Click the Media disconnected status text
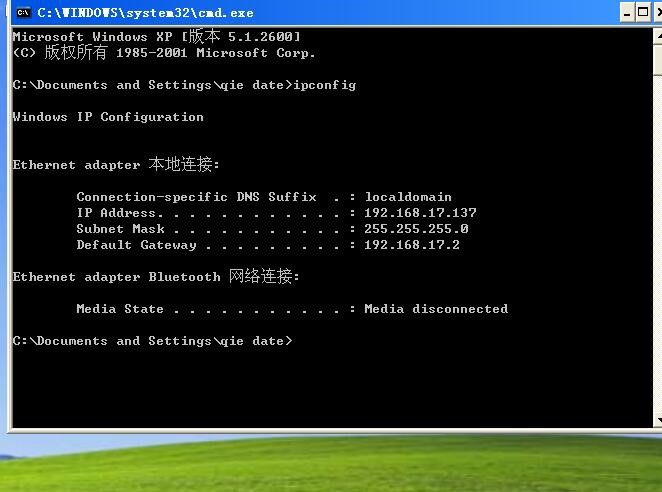 (436, 309)
